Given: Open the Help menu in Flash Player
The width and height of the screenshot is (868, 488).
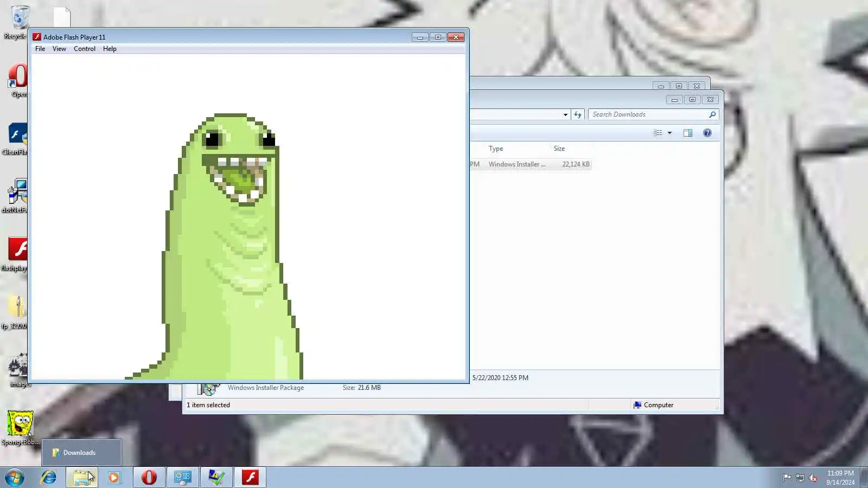Looking at the screenshot, I should click(x=110, y=49).
